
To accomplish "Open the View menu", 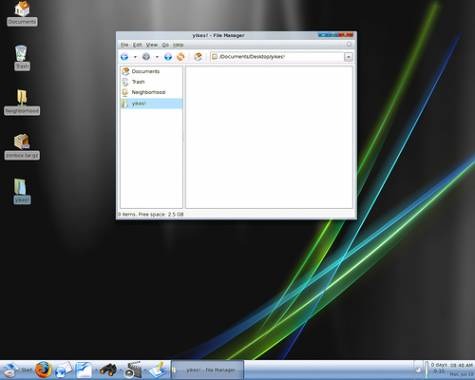I will pyautogui.click(x=151, y=45).
